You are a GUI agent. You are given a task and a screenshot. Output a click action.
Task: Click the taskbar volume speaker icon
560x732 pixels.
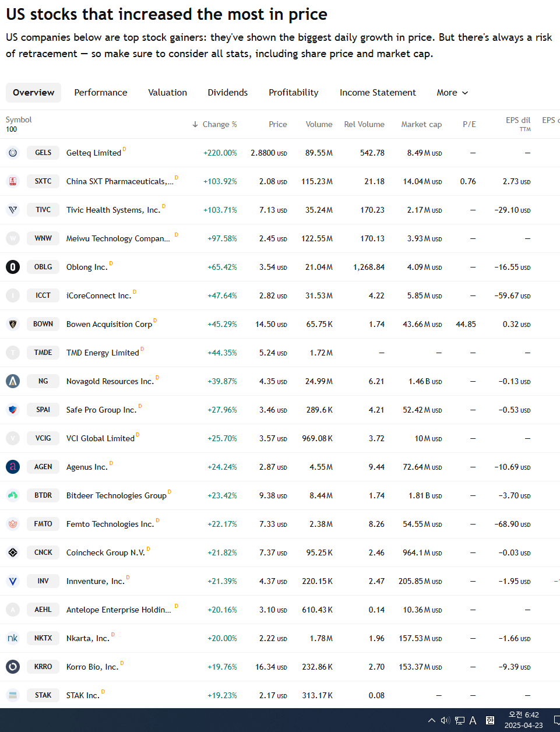[445, 720]
